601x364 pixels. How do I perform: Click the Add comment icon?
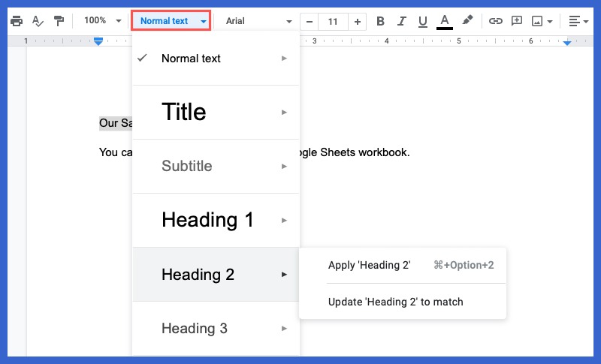[x=516, y=21]
